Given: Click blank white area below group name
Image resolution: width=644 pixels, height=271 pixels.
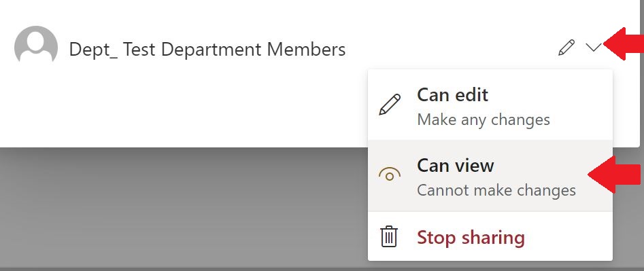Looking at the screenshot, I should [x=185, y=107].
